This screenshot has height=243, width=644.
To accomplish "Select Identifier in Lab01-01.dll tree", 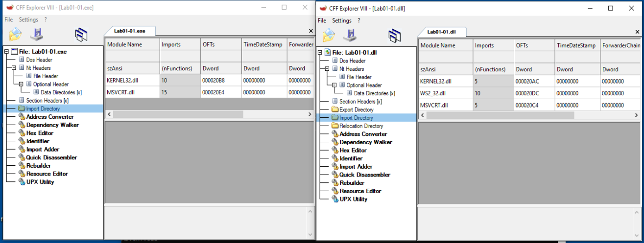I will (x=351, y=158).
